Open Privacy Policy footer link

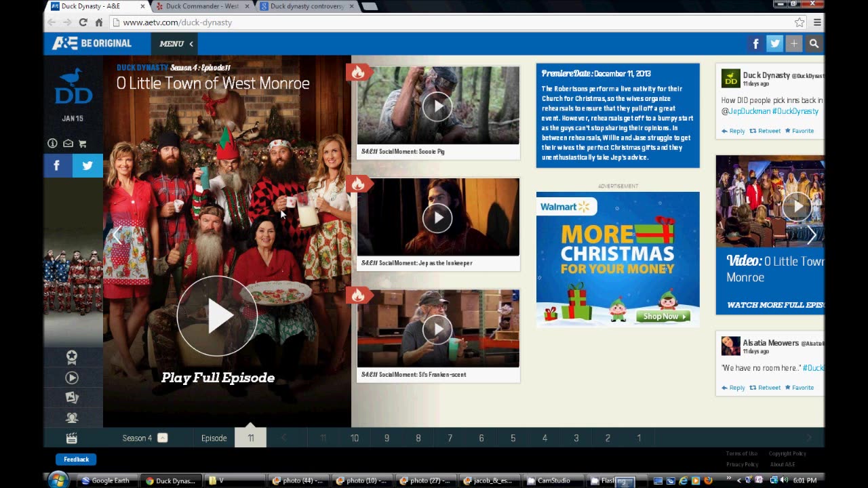tap(742, 465)
